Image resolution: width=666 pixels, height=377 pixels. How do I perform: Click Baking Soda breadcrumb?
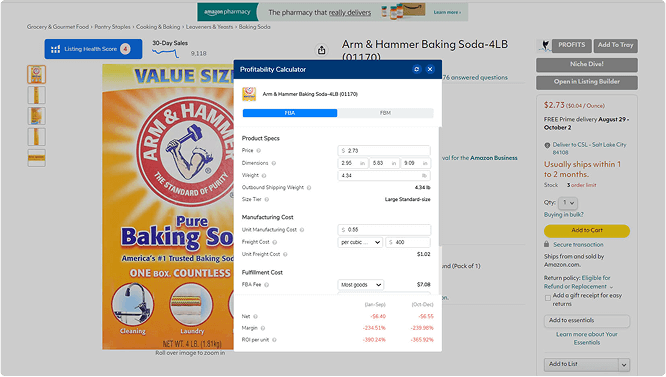[254, 27]
